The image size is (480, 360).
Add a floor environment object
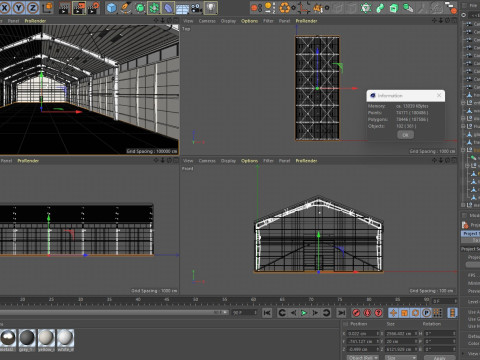point(182,8)
